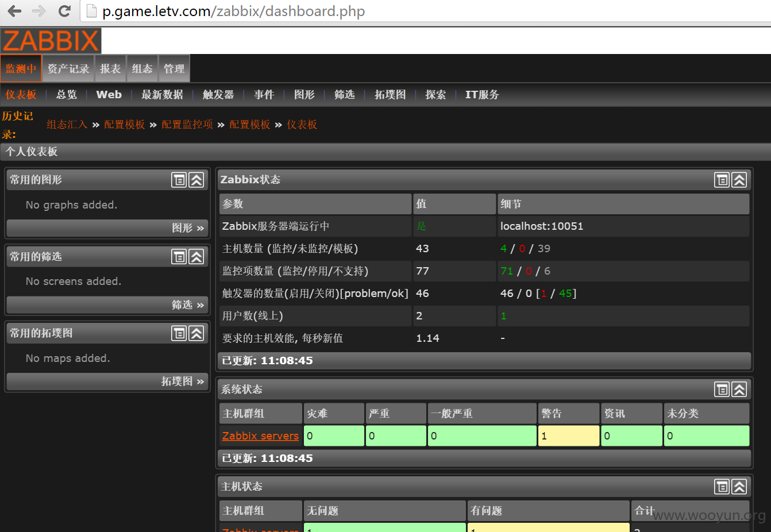Image resolution: width=771 pixels, height=532 pixels.
Task: Open 触发器 in the submenu
Action: [218, 95]
